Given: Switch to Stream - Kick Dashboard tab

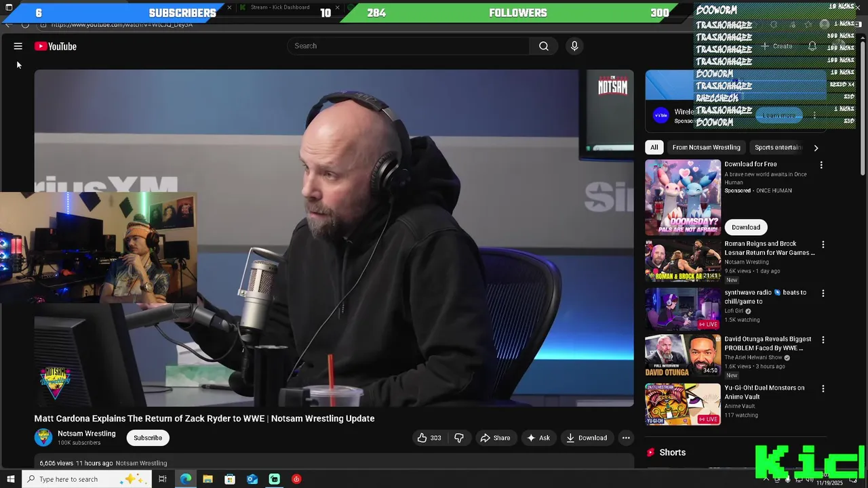Looking at the screenshot, I should pyautogui.click(x=280, y=7).
